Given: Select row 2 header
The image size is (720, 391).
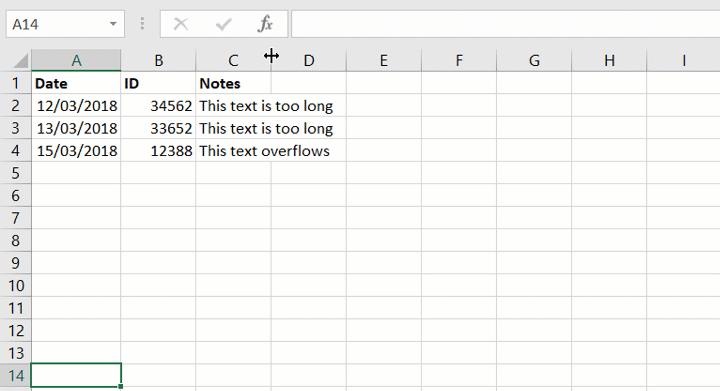Looking at the screenshot, I should coord(16,106).
